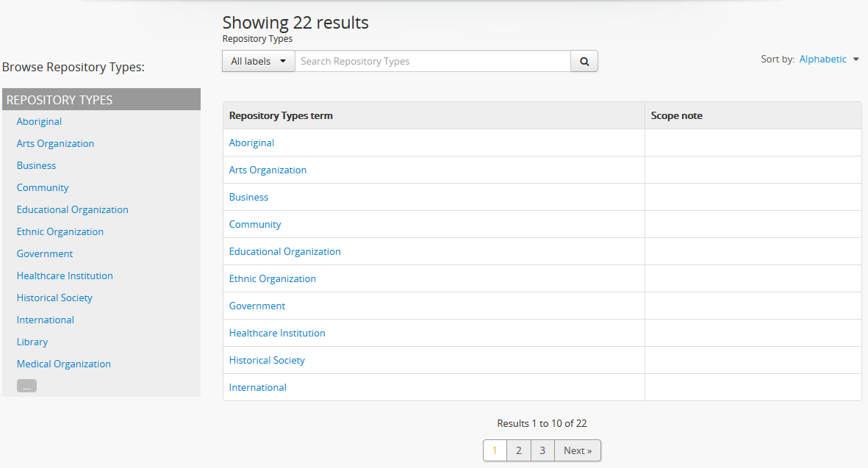Select Historical Society in the sidebar
Viewport: 868px width, 468px height.
pyautogui.click(x=54, y=298)
